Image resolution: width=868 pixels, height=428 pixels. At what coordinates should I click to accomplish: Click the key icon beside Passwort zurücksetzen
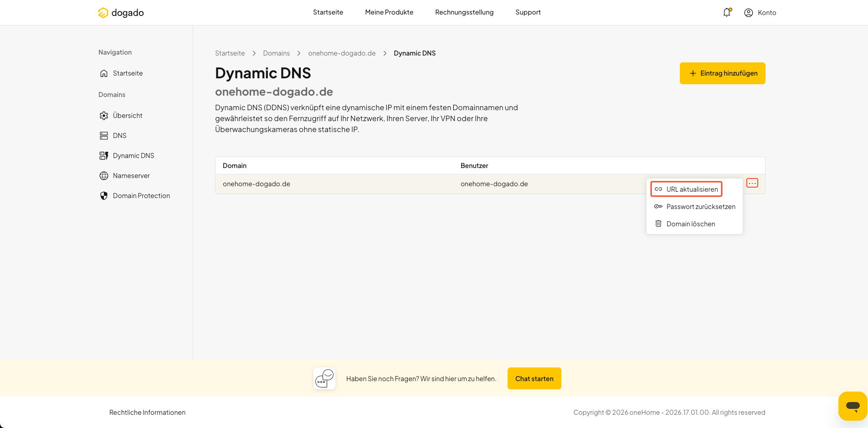pos(658,206)
